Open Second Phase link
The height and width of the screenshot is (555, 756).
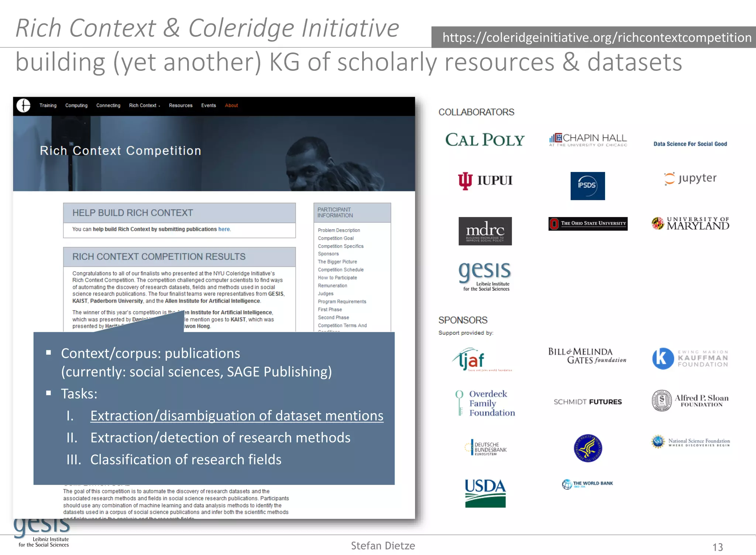pyautogui.click(x=333, y=317)
